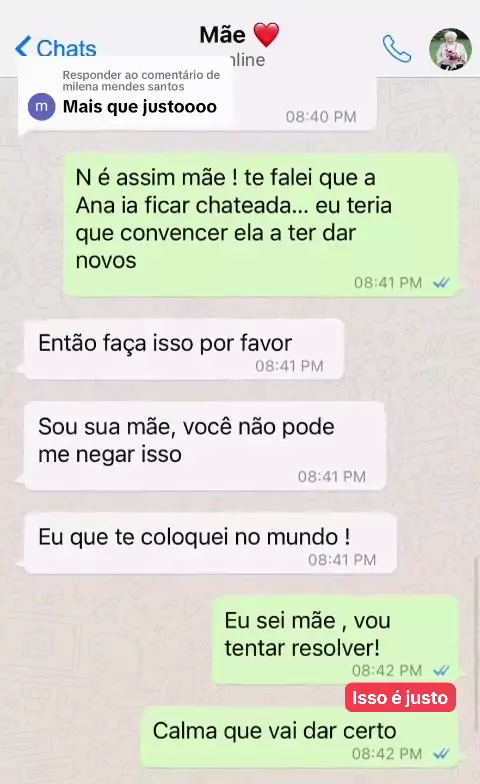Select message 'Sou sua mãe, você não pode'
Screen dimensions: 480x784
click(205, 446)
